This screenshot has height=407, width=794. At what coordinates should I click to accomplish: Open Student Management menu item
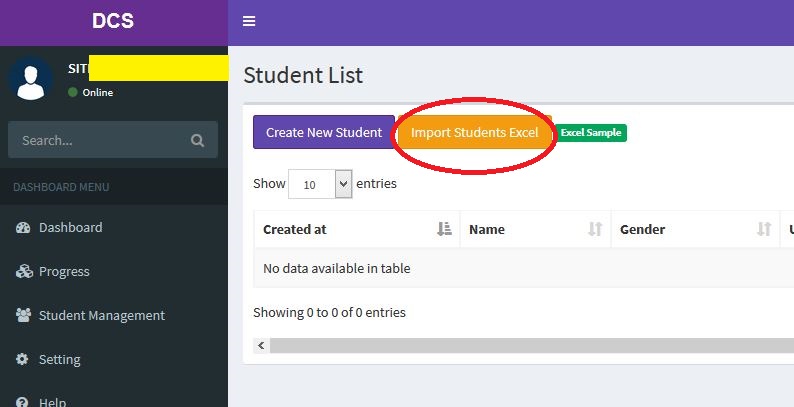(x=101, y=316)
